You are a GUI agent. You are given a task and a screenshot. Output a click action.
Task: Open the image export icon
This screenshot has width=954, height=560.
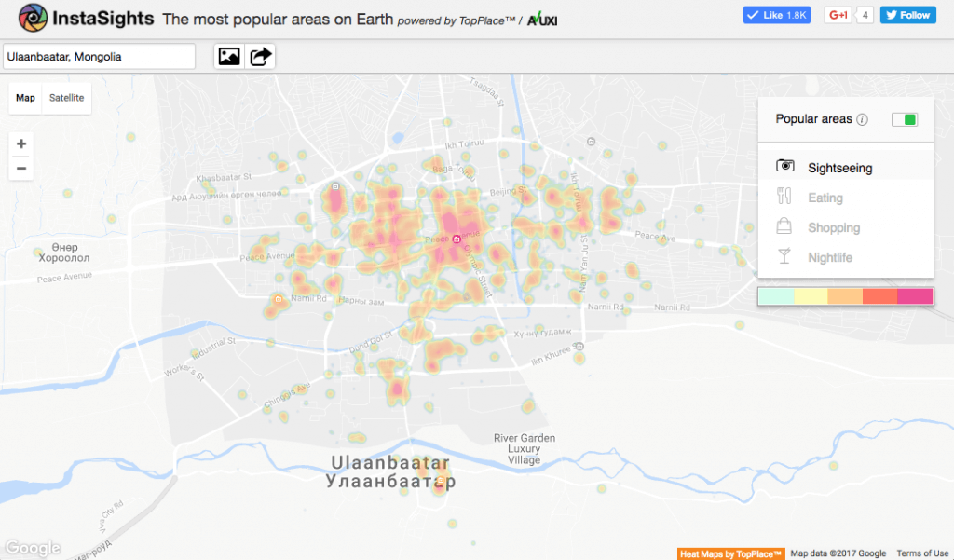(x=229, y=57)
